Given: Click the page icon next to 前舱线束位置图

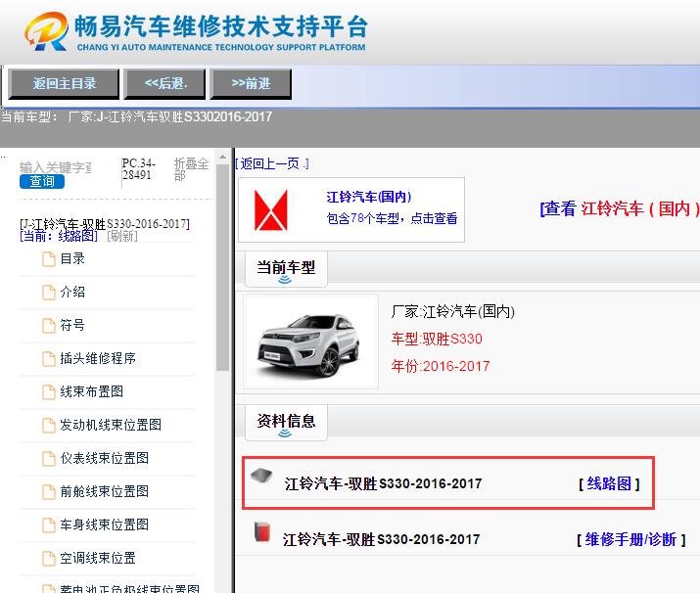Looking at the screenshot, I should (x=49, y=492).
